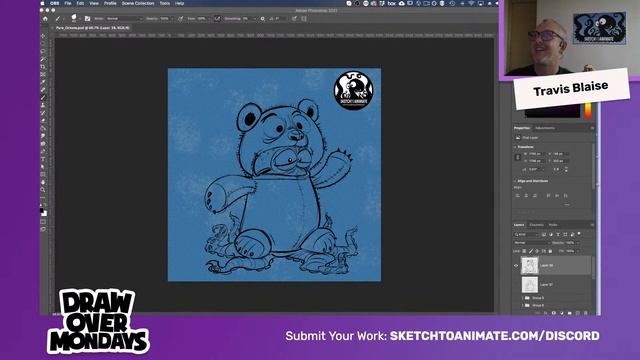Viewport: 640px width, 360px height.
Task: Select the Crop tool
Action: pos(43,67)
